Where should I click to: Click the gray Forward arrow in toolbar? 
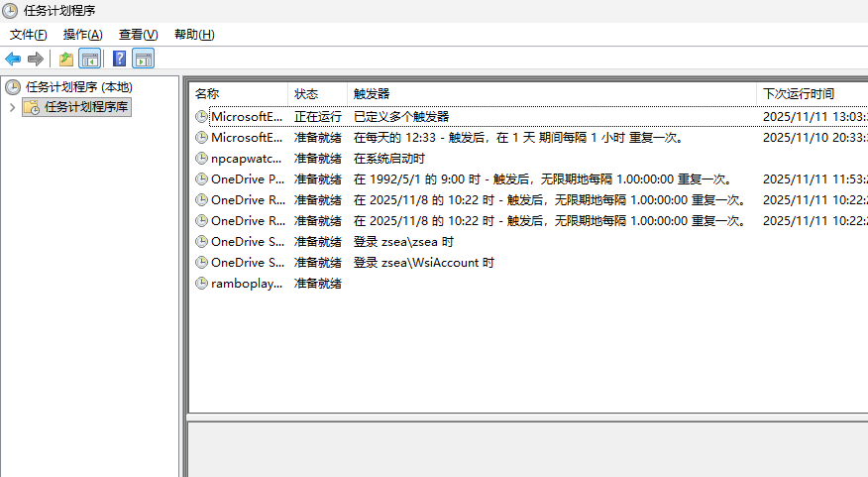coord(36,59)
